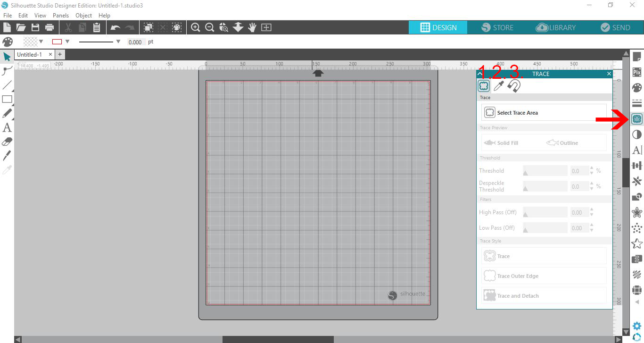Print the design with the printer icon

pyautogui.click(x=50, y=27)
